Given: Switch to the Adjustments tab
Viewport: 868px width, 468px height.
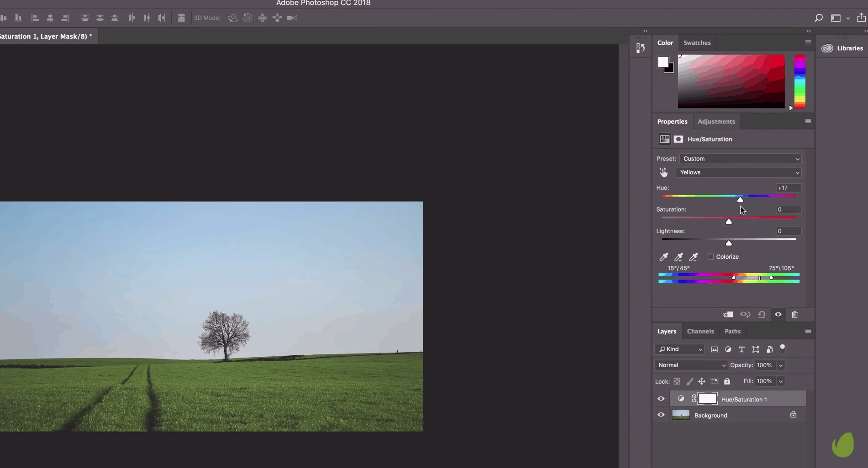Looking at the screenshot, I should [716, 121].
